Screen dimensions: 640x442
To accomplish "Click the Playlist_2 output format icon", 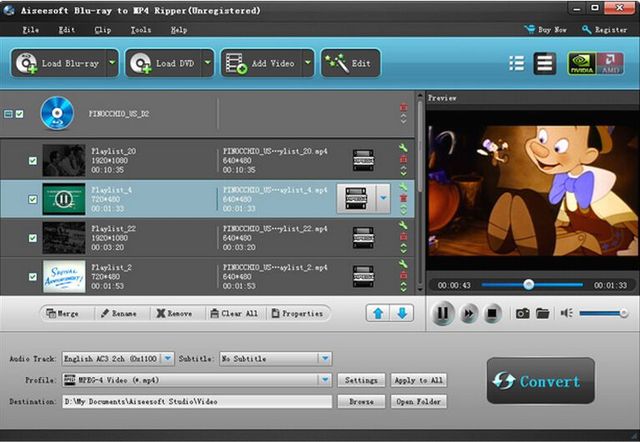I will [x=363, y=276].
